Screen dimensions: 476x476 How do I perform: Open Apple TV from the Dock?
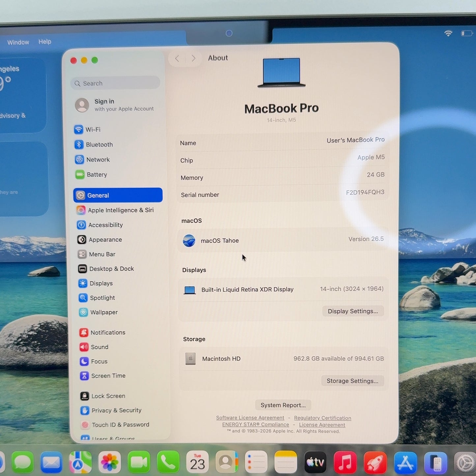pos(315,462)
